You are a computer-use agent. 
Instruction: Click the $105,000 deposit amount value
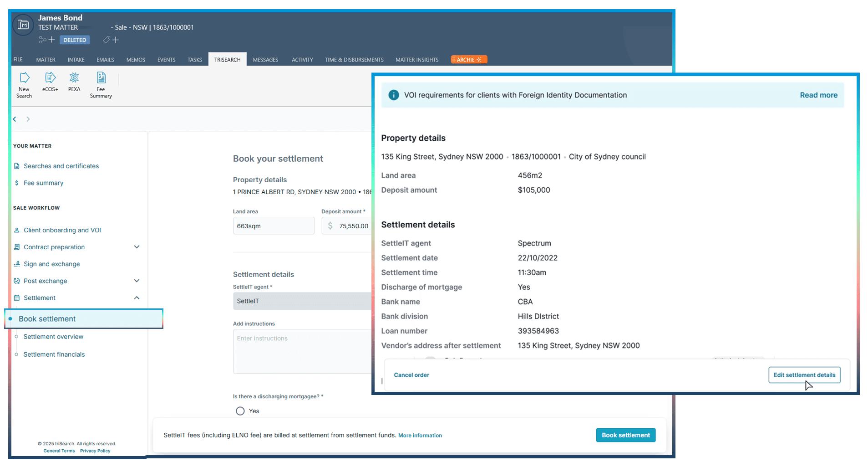click(x=534, y=190)
